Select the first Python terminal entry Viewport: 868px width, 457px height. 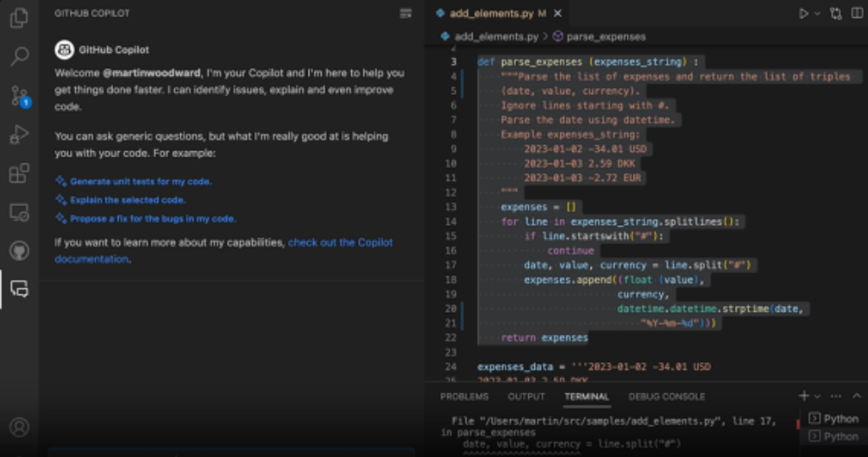coord(835,419)
